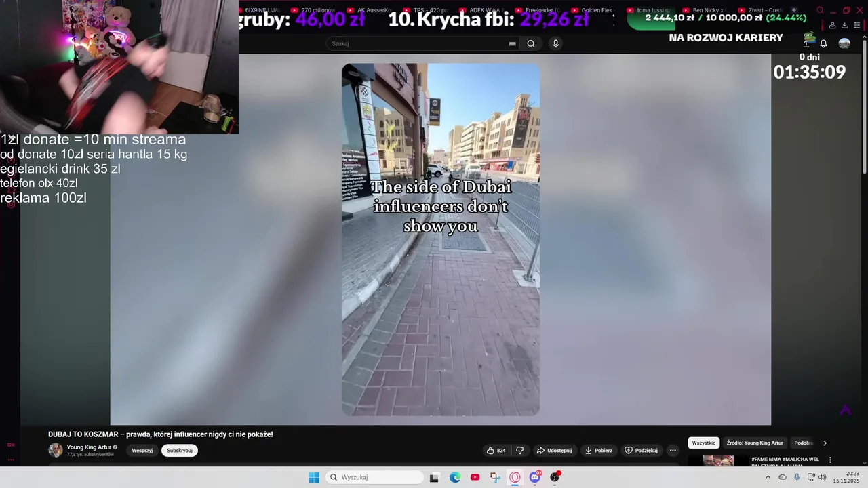Launch Microsoft Edge from the taskbar
This screenshot has height=488, width=868.
coord(455,477)
